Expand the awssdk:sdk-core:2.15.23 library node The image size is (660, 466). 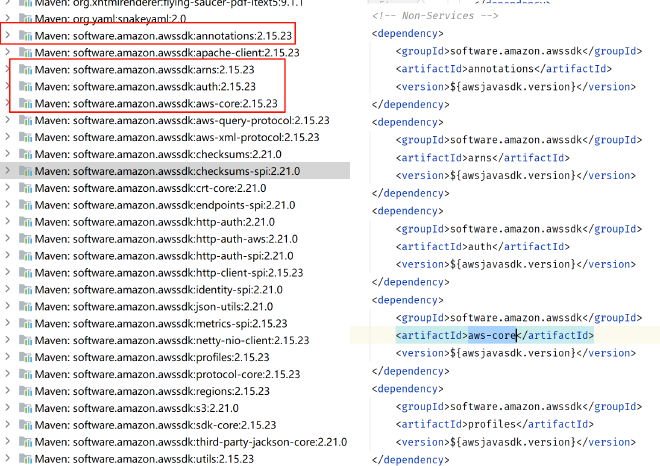point(8,425)
